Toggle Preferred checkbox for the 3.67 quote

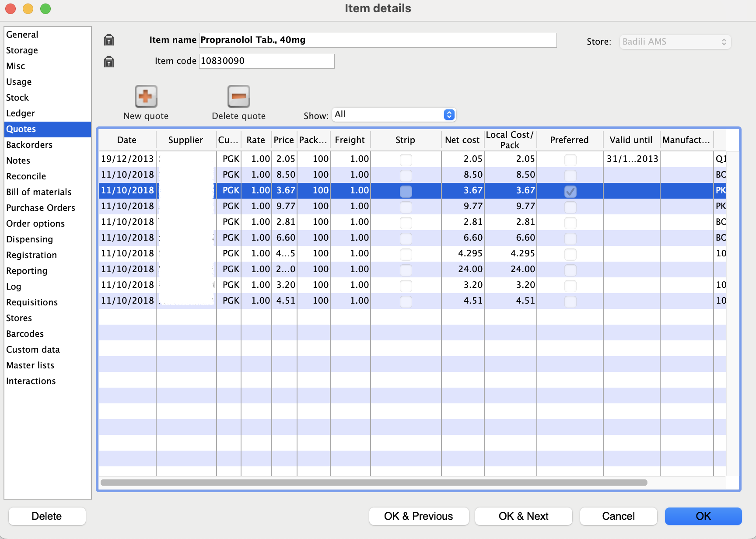point(570,191)
